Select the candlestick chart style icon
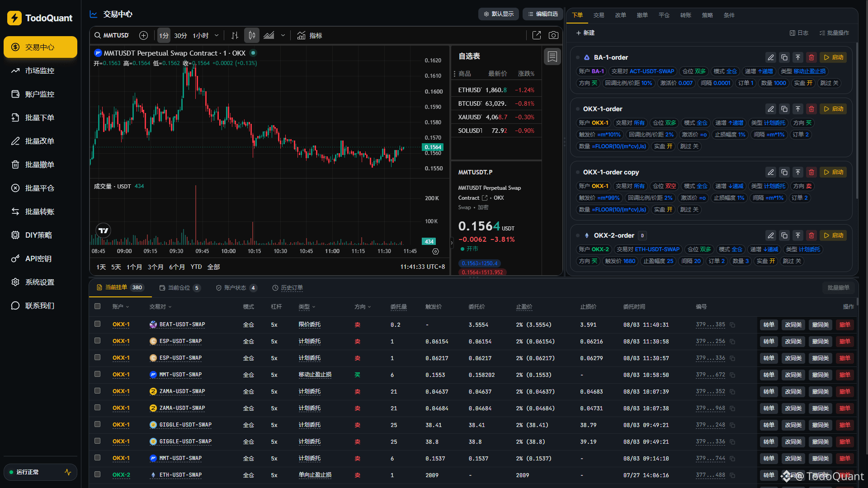This screenshot has width=868, height=488. 252,35
